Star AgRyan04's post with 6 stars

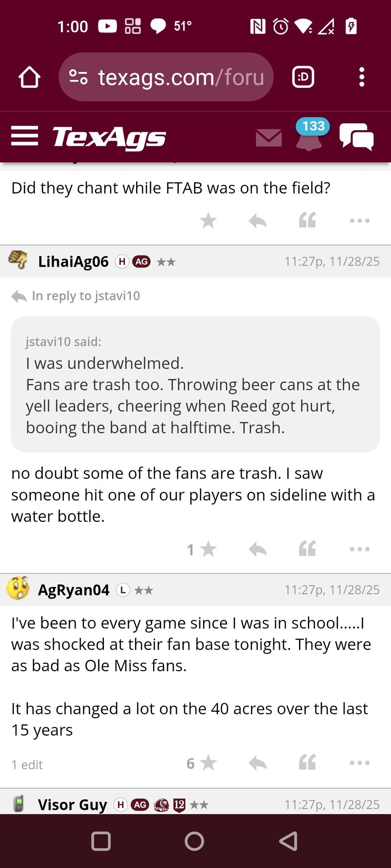pos(208,763)
